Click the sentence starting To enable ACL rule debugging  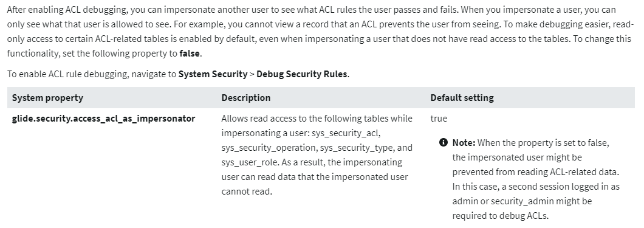(x=178, y=74)
